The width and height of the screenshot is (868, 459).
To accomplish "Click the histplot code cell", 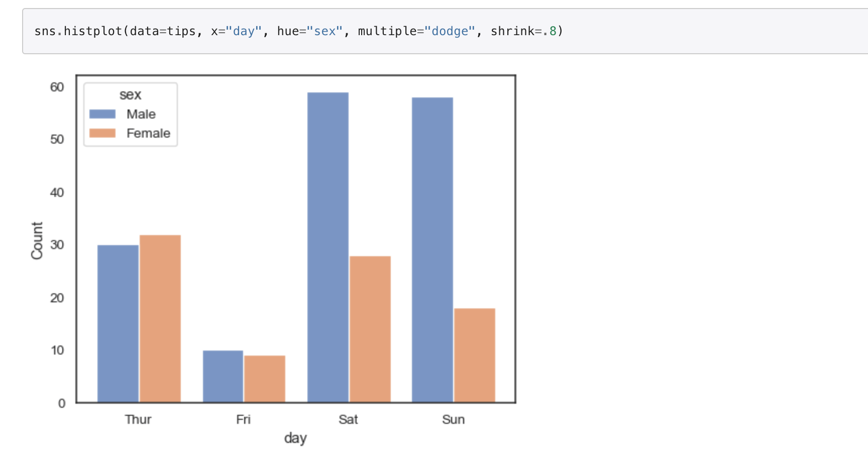I will coord(296,31).
